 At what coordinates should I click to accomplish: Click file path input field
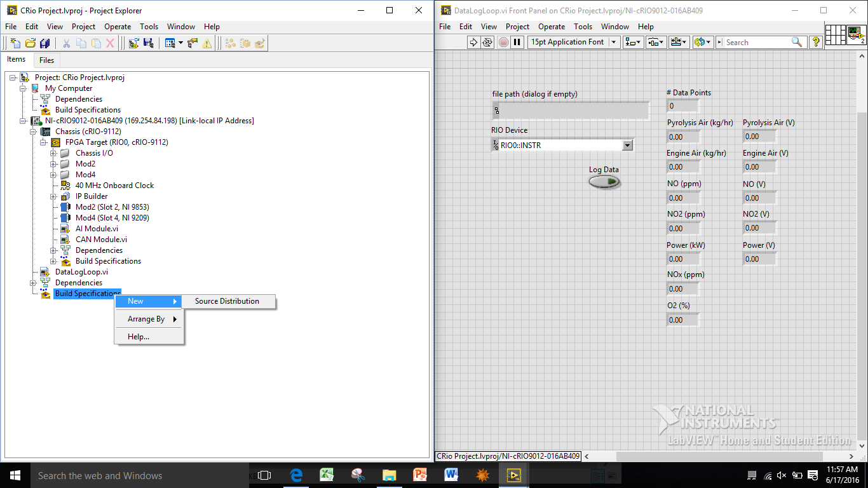(x=571, y=111)
